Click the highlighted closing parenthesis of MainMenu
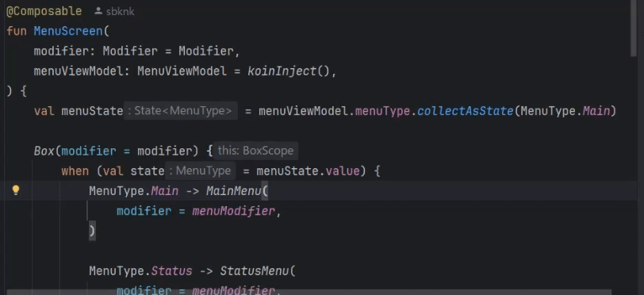The height and width of the screenshot is (295, 644). [93, 231]
